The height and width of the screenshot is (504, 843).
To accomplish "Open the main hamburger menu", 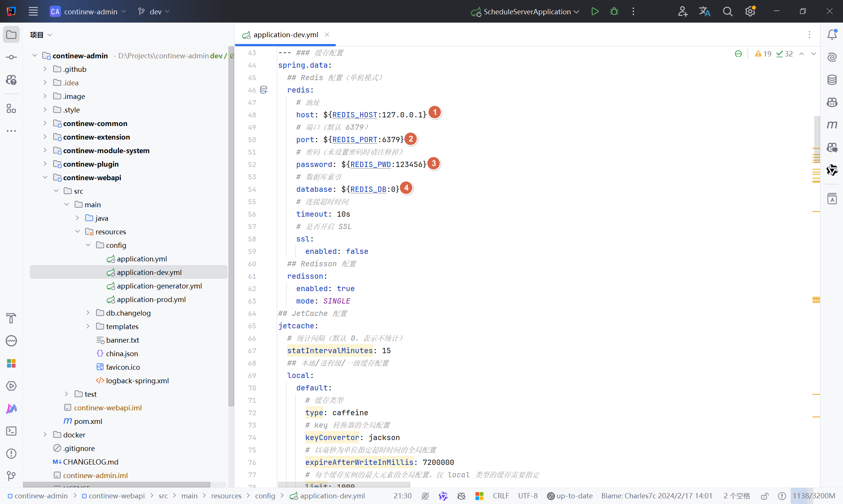I will pos(33,11).
